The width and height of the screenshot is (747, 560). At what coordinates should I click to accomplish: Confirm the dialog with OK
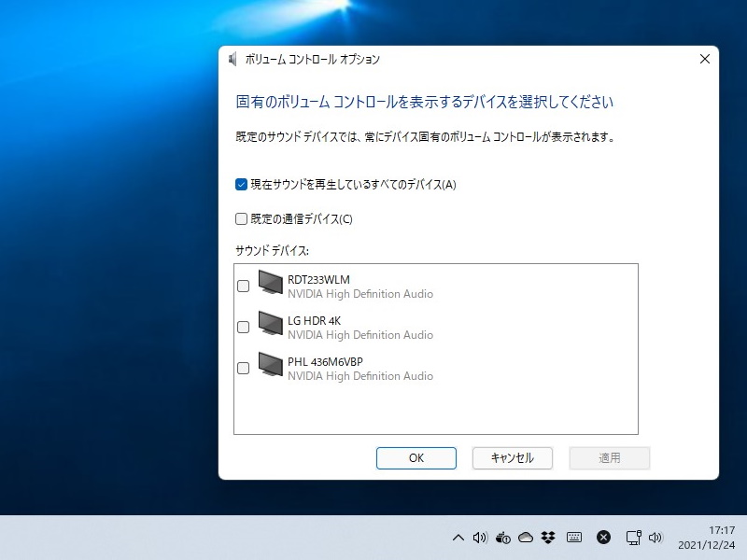[x=416, y=458]
